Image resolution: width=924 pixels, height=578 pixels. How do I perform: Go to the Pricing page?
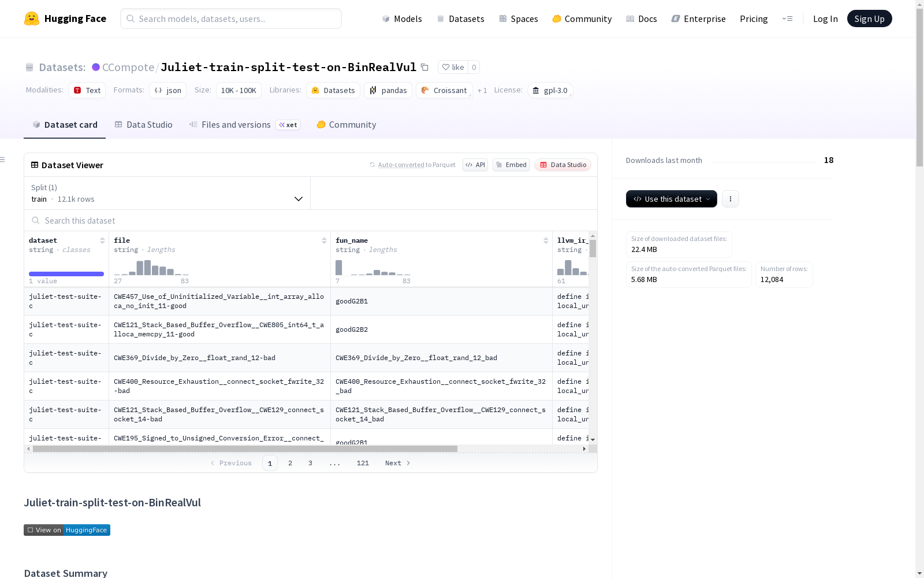pos(754,18)
